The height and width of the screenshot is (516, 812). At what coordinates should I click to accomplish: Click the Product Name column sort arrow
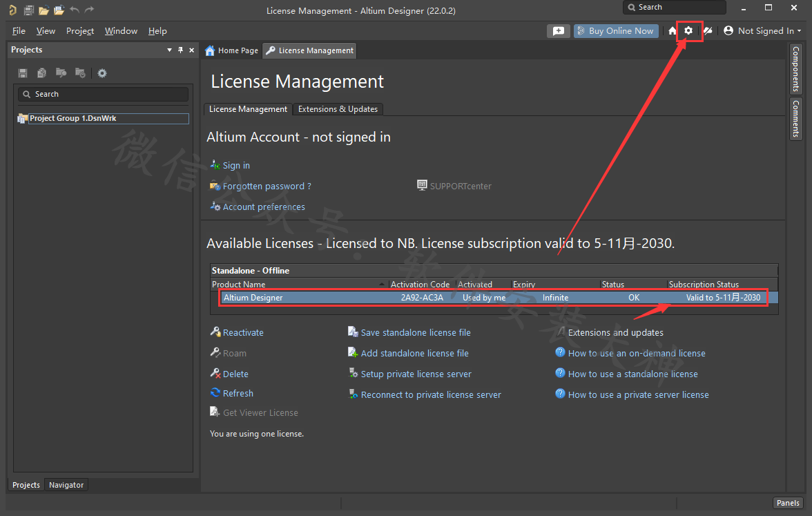[382, 285]
